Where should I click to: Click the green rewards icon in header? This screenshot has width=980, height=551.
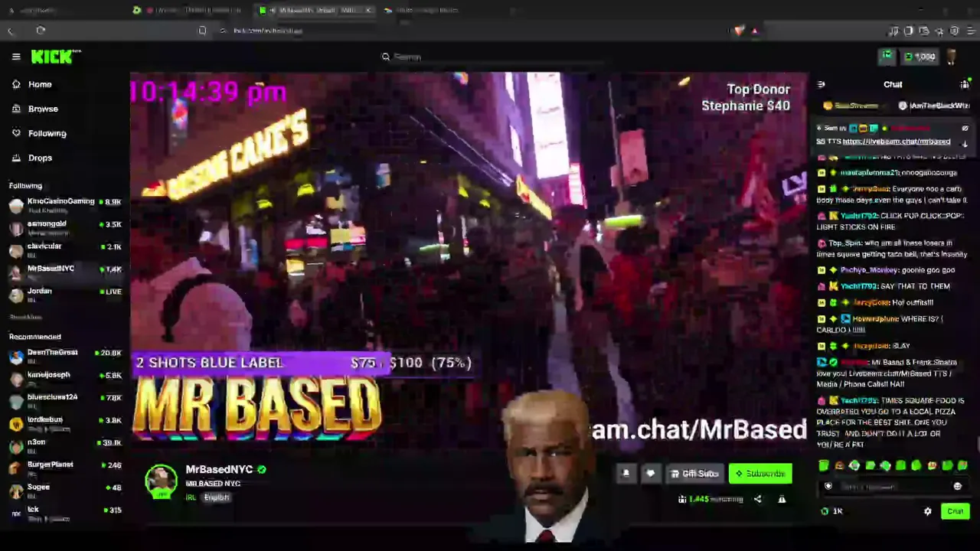click(x=887, y=57)
